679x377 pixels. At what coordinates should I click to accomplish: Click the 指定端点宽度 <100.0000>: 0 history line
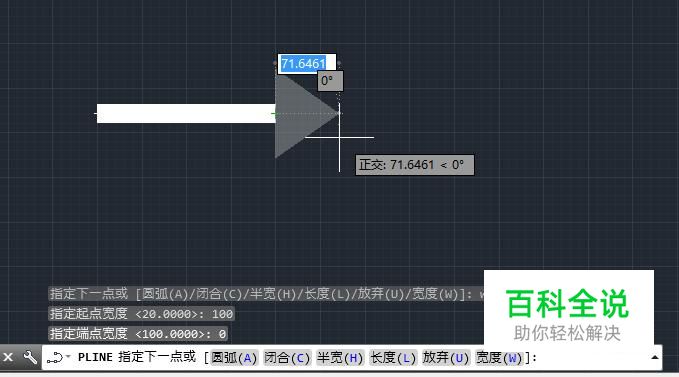138,334
